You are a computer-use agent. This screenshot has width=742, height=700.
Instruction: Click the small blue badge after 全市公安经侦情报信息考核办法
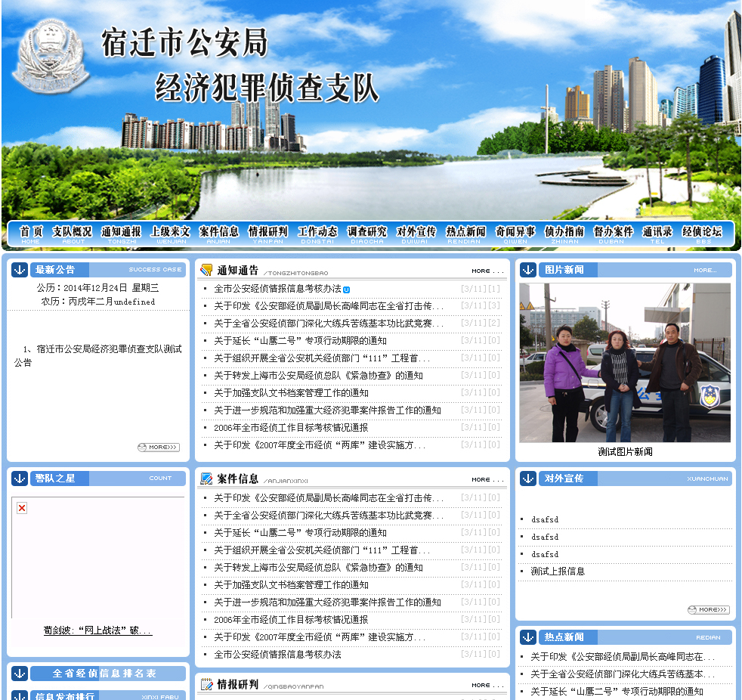(346, 290)
